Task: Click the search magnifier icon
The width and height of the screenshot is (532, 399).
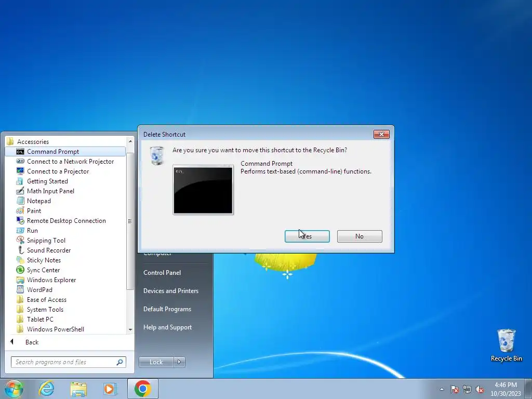Action: (119, 362)
